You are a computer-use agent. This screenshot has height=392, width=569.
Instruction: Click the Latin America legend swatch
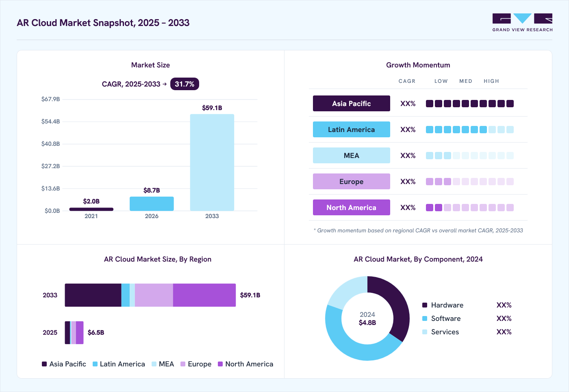coord(95,364)
